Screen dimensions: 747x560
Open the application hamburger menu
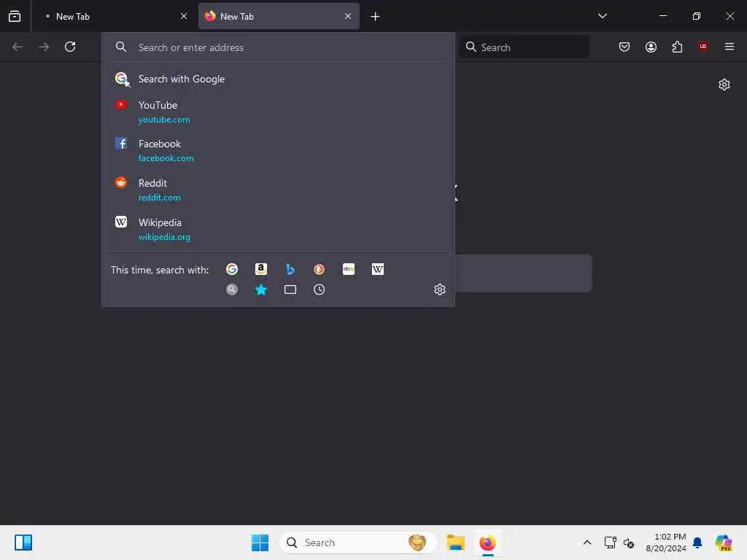coord(729,47)
